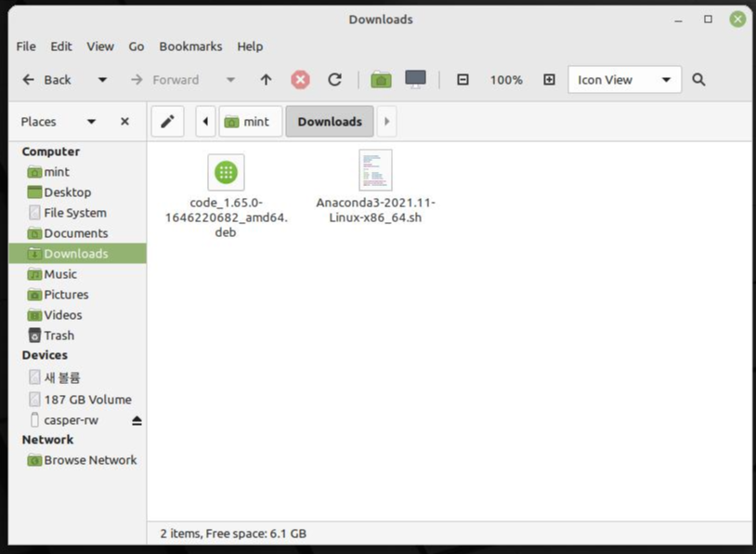Open File System in the sidebar
756x554 pixels.
(77, 213)
